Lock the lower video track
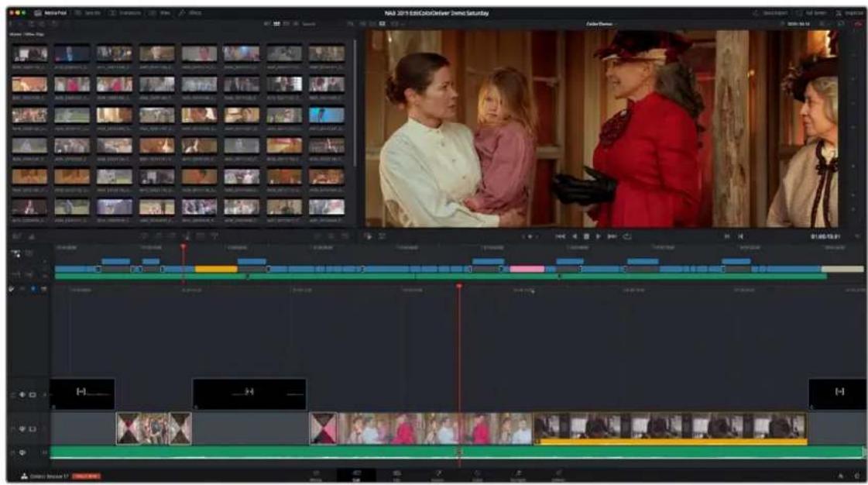The image size is (868, 485). (x=13, y=428)
